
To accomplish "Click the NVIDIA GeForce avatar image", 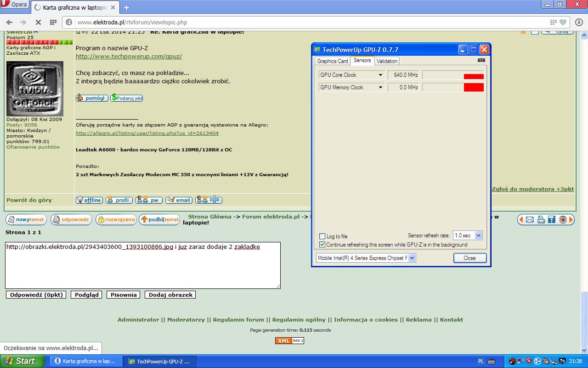I will 35,89.
